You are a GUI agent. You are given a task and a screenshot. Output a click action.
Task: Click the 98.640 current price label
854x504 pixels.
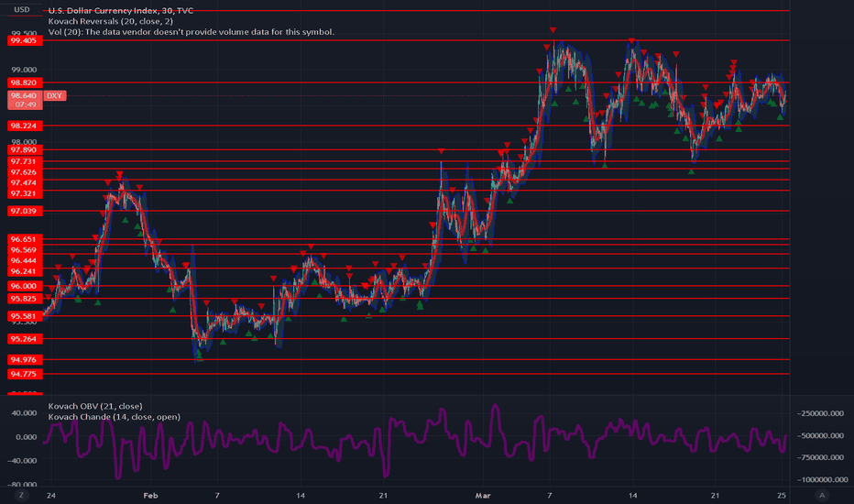tap(25, 95)
